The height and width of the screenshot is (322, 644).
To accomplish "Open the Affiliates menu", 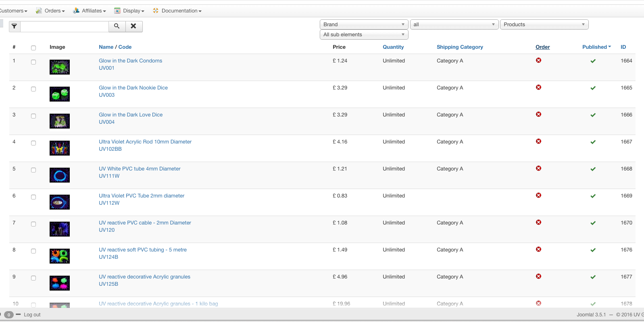I will coord(90,11).
